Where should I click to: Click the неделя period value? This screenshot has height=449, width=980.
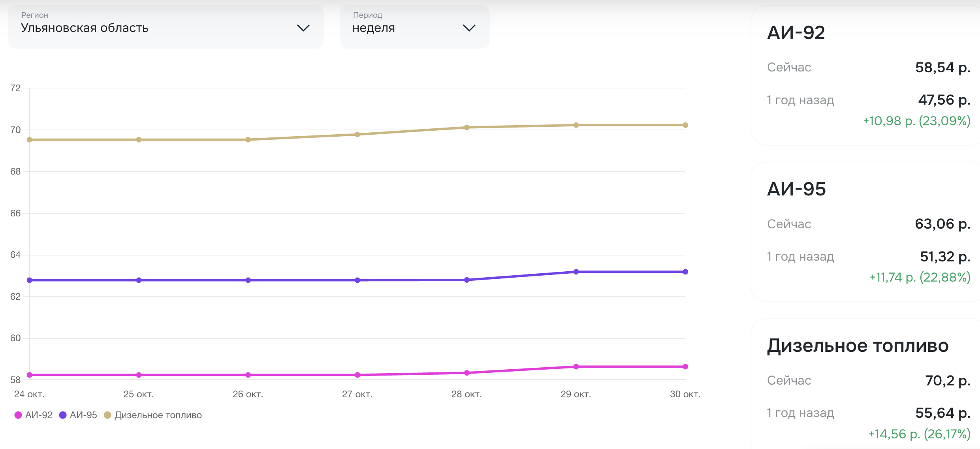(374, 28)
